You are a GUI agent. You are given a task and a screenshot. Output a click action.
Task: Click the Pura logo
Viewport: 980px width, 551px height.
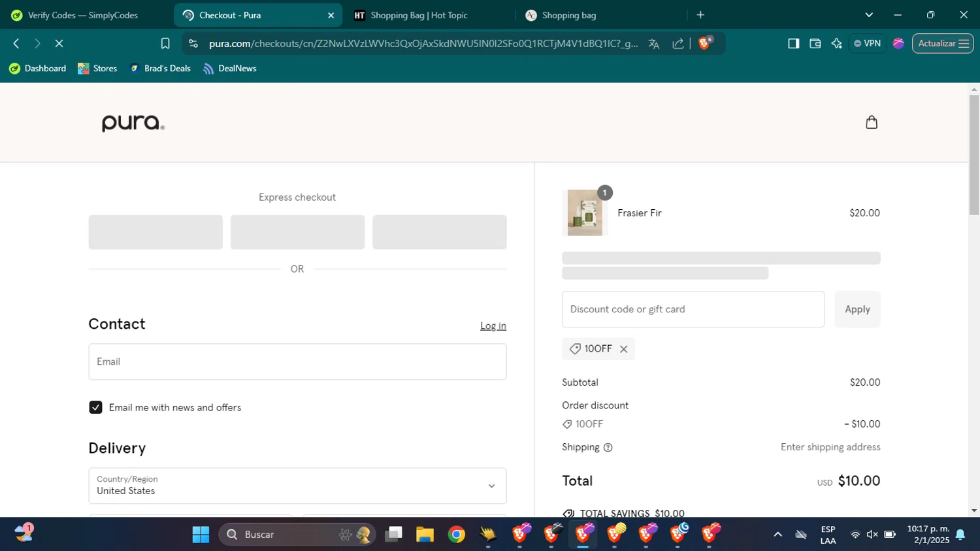133,123
